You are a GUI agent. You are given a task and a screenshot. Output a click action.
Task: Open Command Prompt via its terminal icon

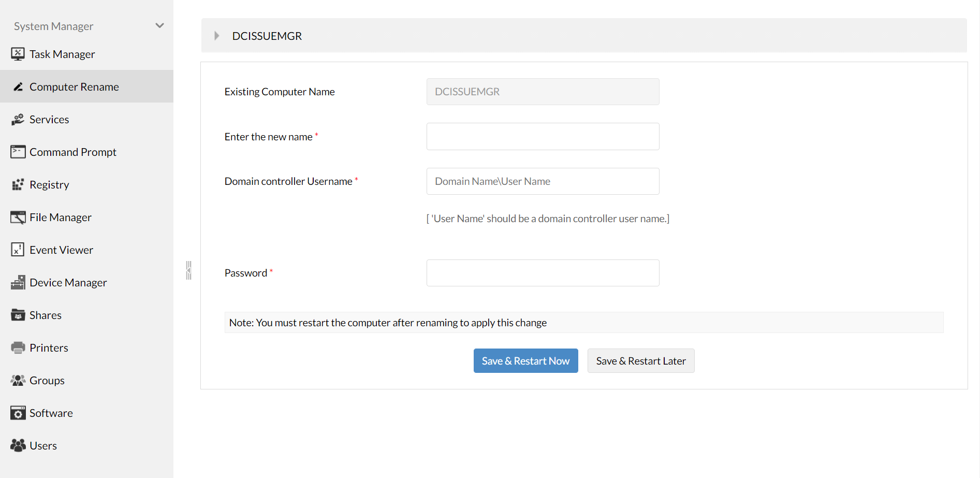(18, 152)
